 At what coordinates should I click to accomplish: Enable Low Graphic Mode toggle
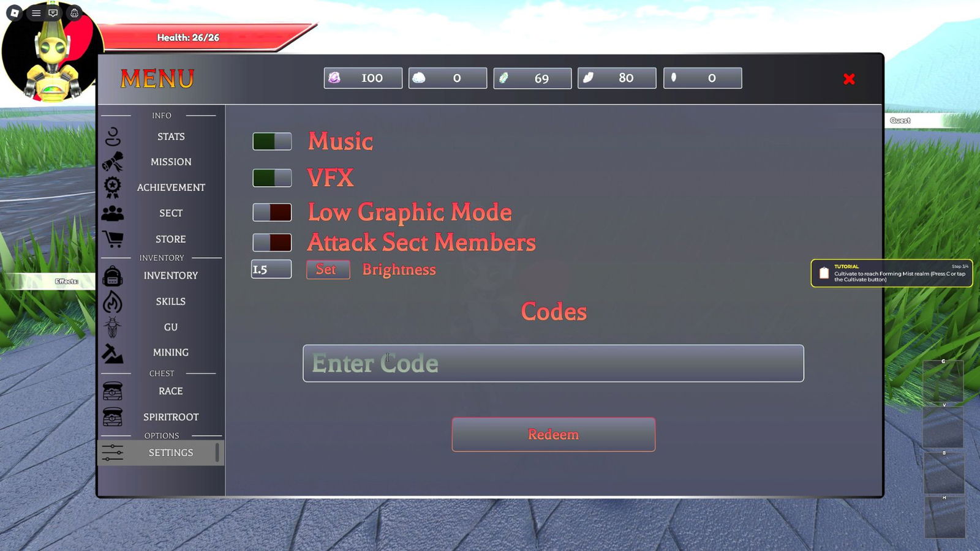coord(272,212)
